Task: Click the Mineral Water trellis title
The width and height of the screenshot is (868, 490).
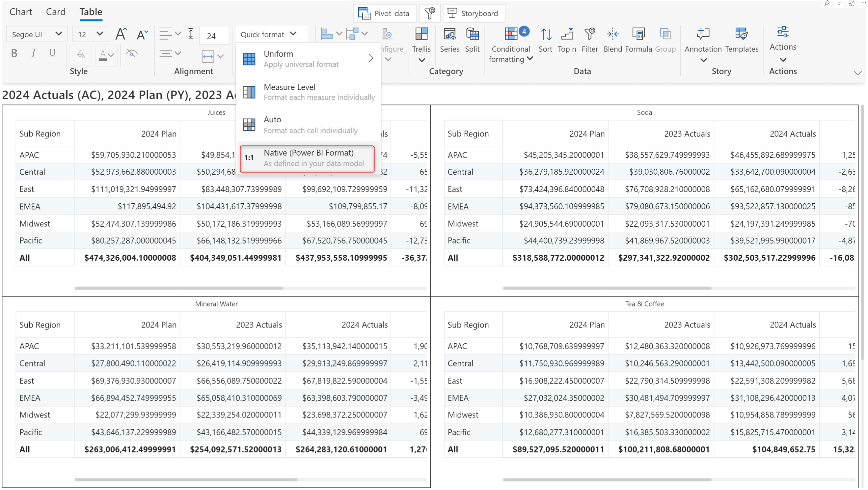Action: (216, 304)
